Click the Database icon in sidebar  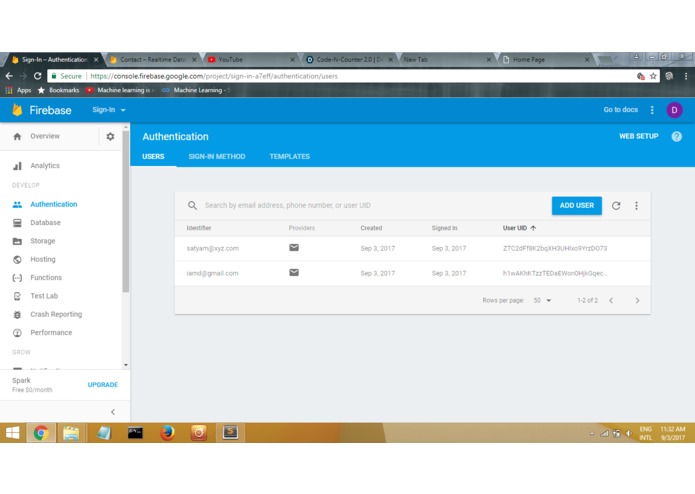[x=17, y=223]
